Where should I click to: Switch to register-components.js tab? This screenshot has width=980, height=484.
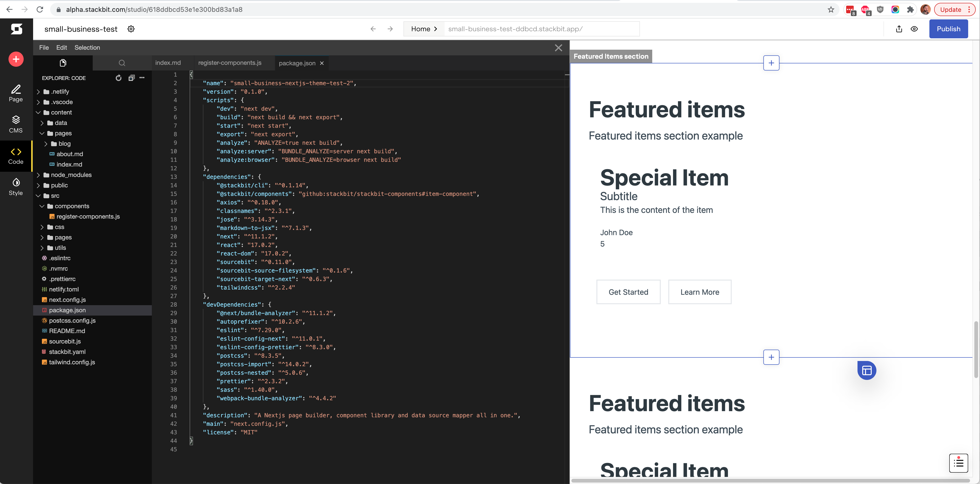229,63
